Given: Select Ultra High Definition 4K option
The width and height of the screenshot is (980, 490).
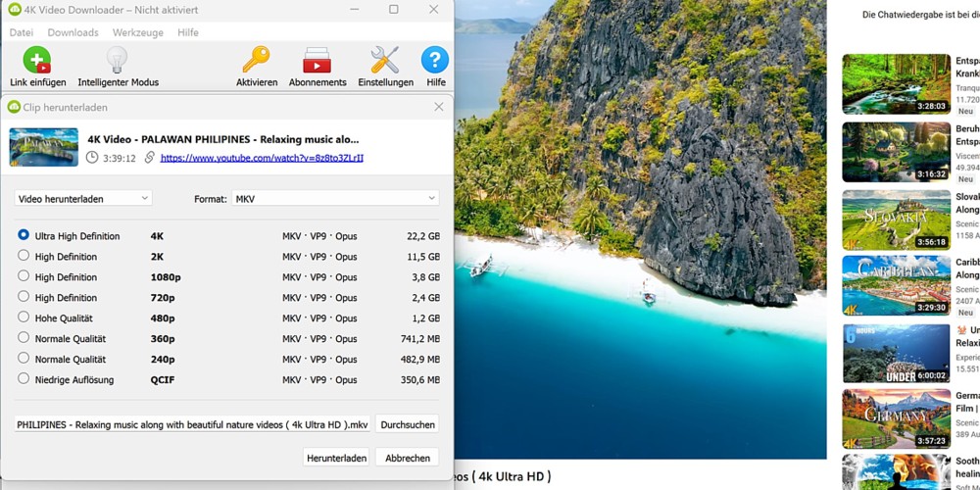Looking at the screenshot, I should [24, 235].
